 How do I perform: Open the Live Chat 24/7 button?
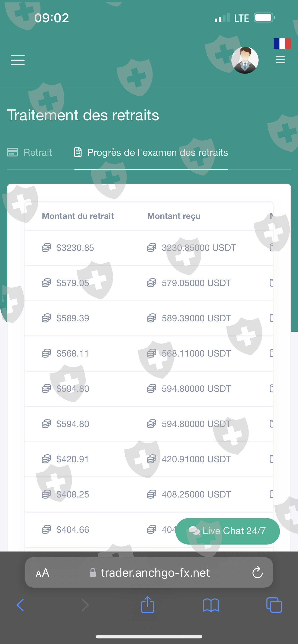(227, 531)
